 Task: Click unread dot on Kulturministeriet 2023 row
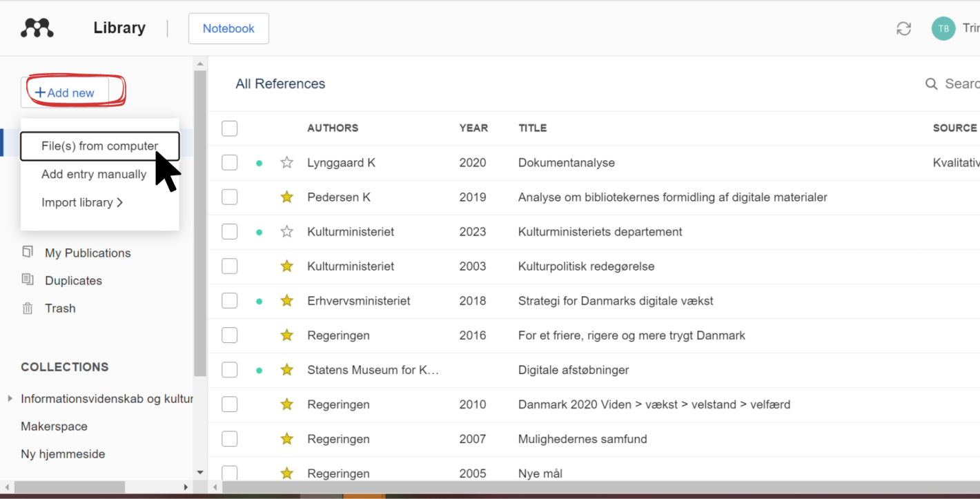pyautogui.click(x=259, y=233)
